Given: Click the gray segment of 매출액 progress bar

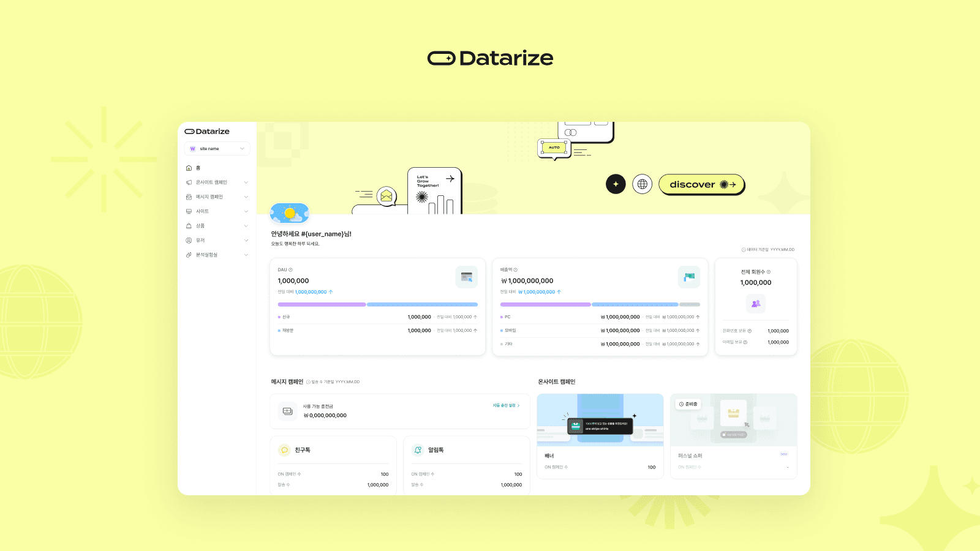Looking at the screenshot, I should click(x=690, y=304).
